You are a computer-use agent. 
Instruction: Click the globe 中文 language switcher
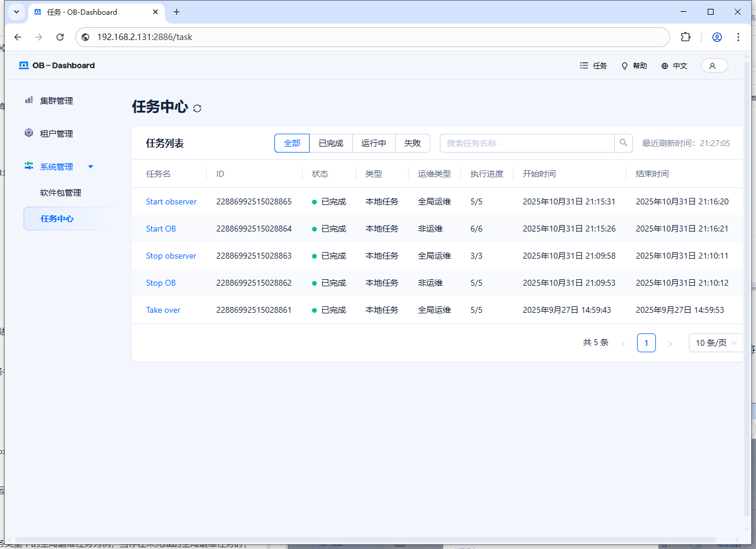point(674,66)
